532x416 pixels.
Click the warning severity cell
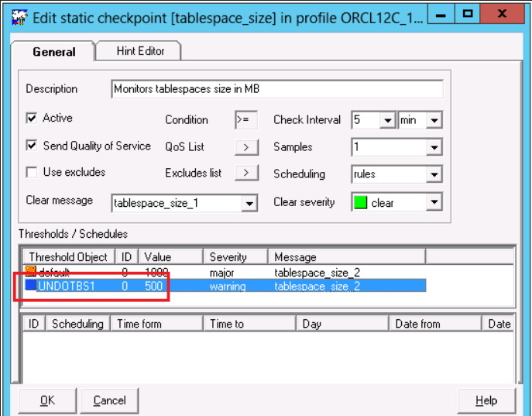(228, 287)
